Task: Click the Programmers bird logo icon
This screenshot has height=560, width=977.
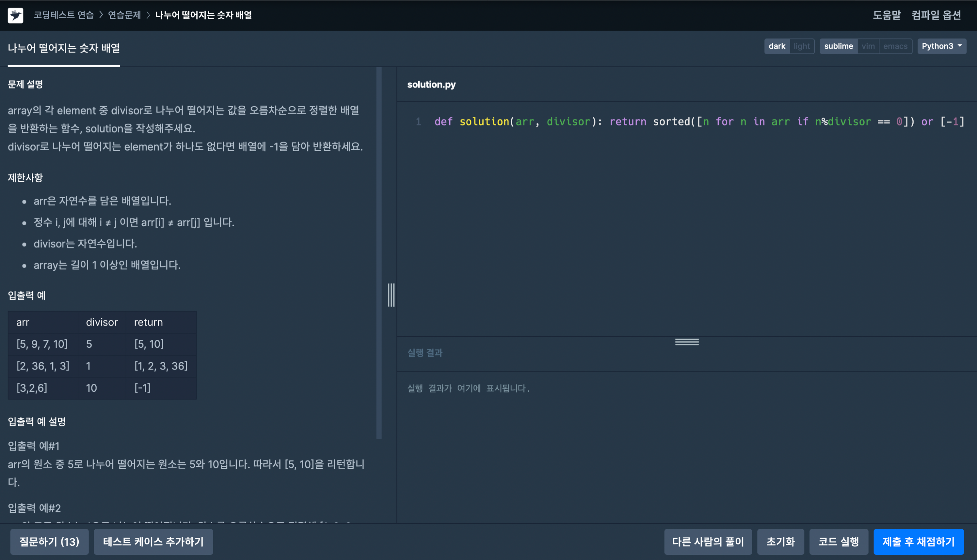Action: click(x=15, y=15)
